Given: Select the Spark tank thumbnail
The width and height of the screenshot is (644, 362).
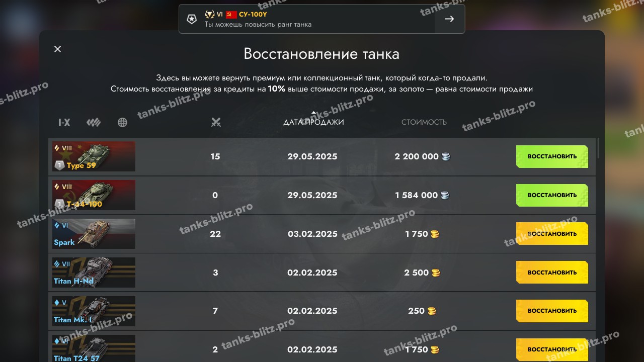Looking at the screenshot, I should (94, 234).
